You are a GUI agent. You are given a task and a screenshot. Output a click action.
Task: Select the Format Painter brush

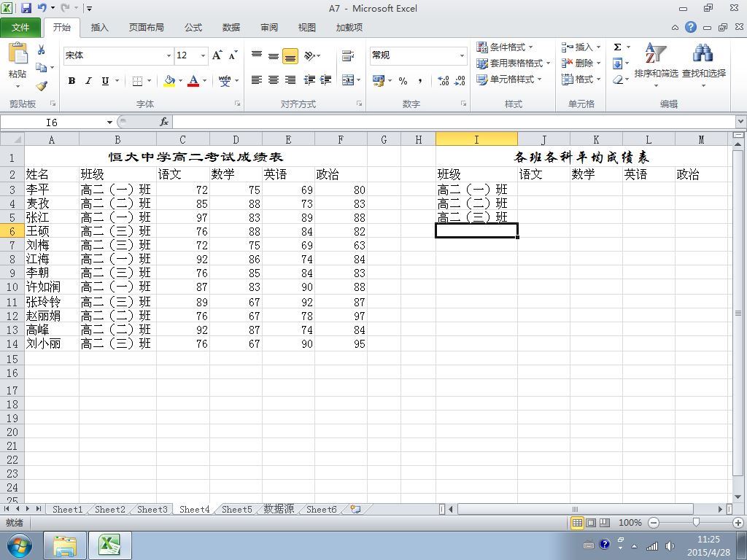pyautogui.click(x=42, y=86)
